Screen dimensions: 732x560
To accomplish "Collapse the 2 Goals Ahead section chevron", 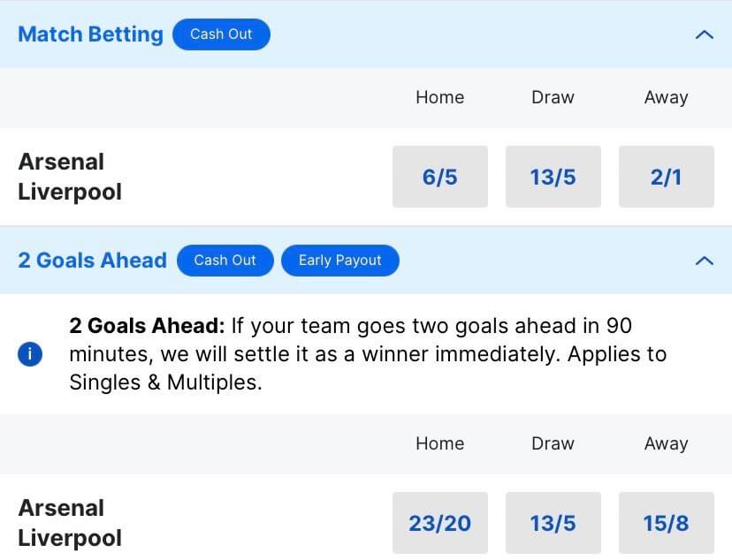I will [x=704, y=261].
